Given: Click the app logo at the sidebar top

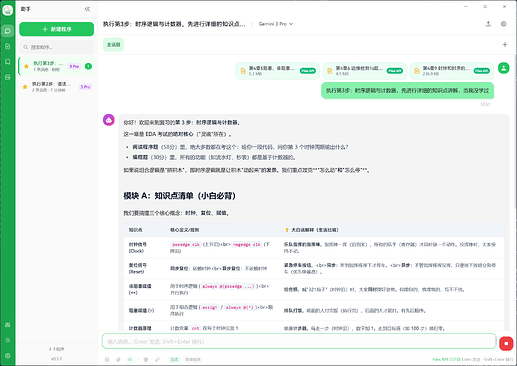Looking at the screenshot, I should click(7, 10).
